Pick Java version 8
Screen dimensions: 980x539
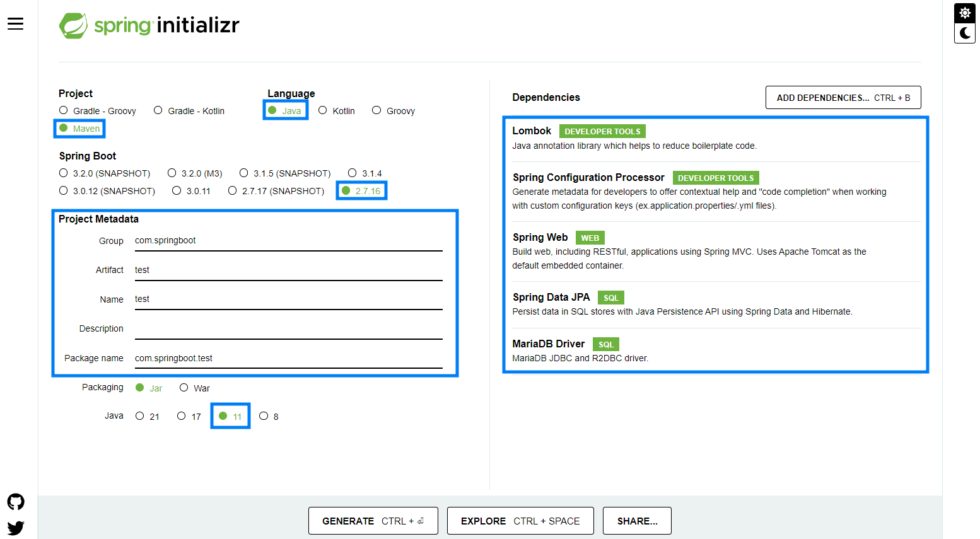(x=269, y=417)
